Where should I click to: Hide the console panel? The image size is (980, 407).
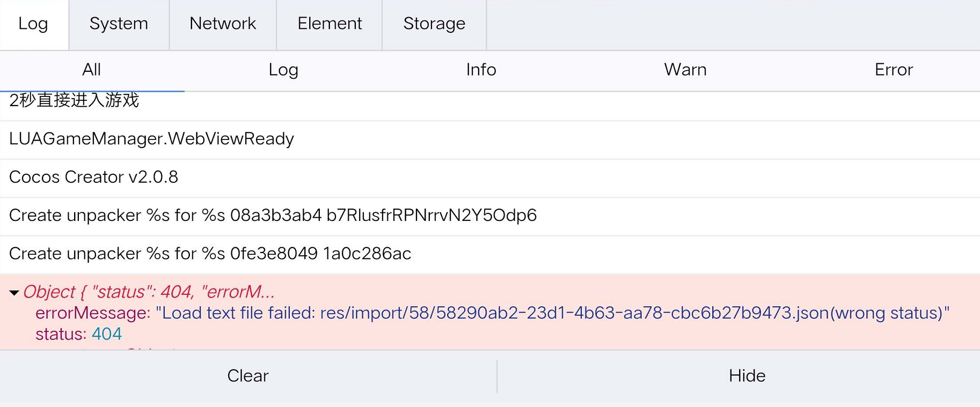tap(747, 376)
